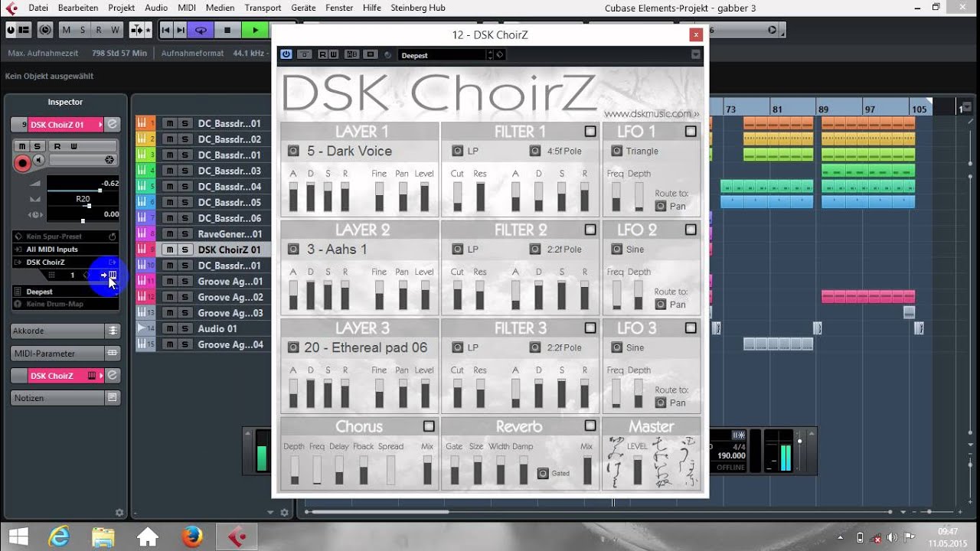Enable the LFO 1 checkbox

(x=691, y=132)
